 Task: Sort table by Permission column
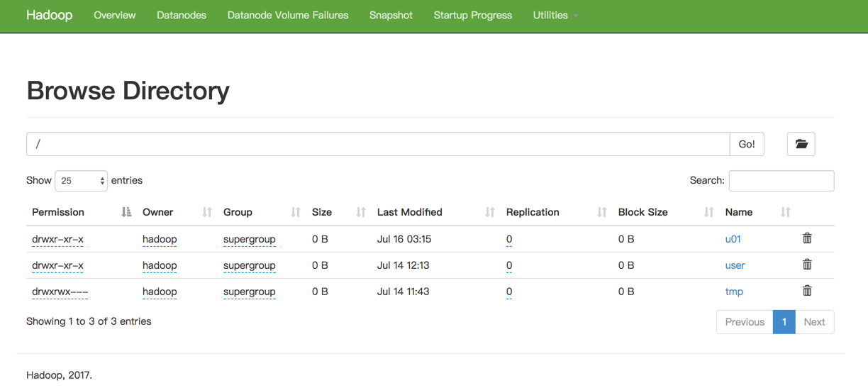click(x=58, y=212)
